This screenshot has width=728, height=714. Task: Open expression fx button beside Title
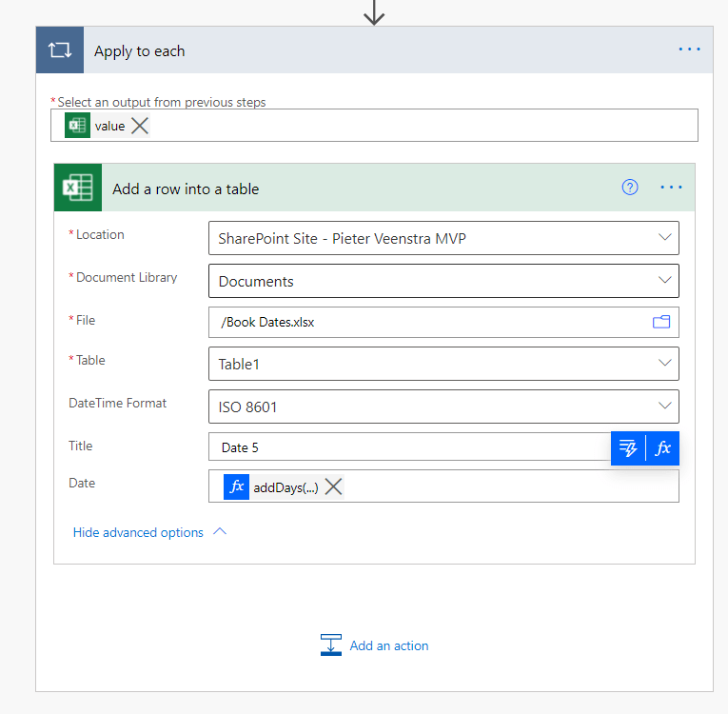(x=662, y=448)
